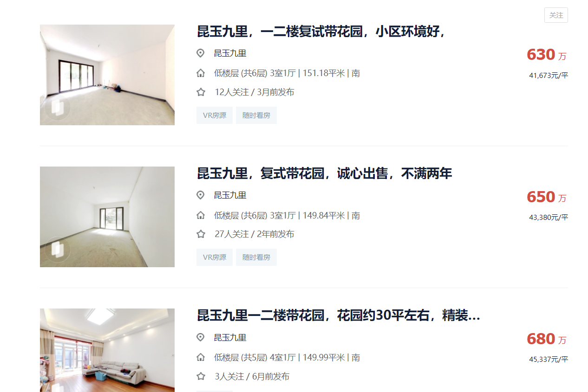Open thumbnail of living room with sofa
This screenshot has width=588, height=392.
107,350
